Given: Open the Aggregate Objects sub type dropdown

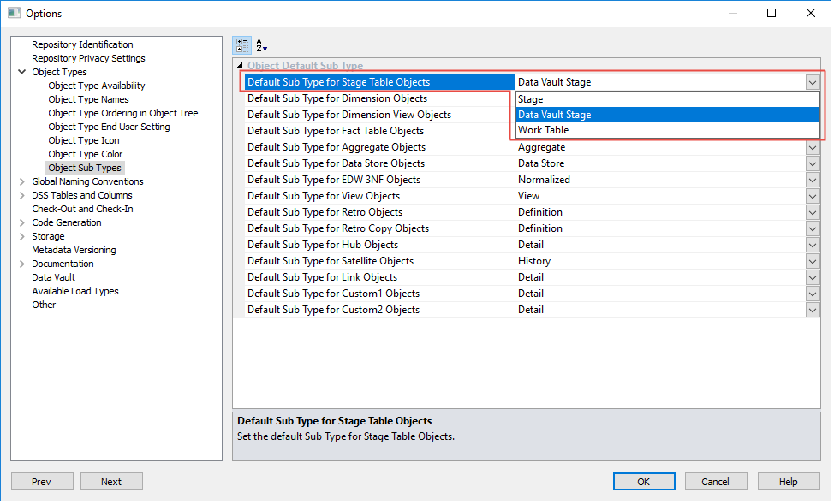Looking at the screenshot, I should [813, 147].
